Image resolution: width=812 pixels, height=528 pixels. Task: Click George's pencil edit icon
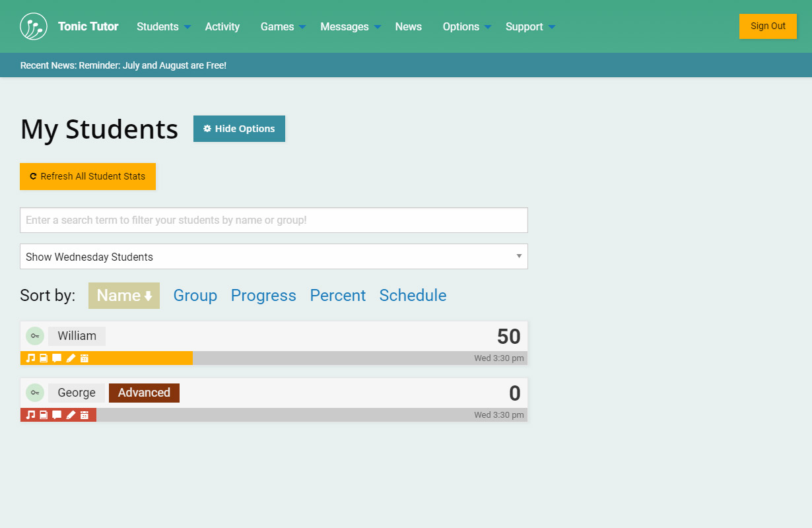coord(71,415)
